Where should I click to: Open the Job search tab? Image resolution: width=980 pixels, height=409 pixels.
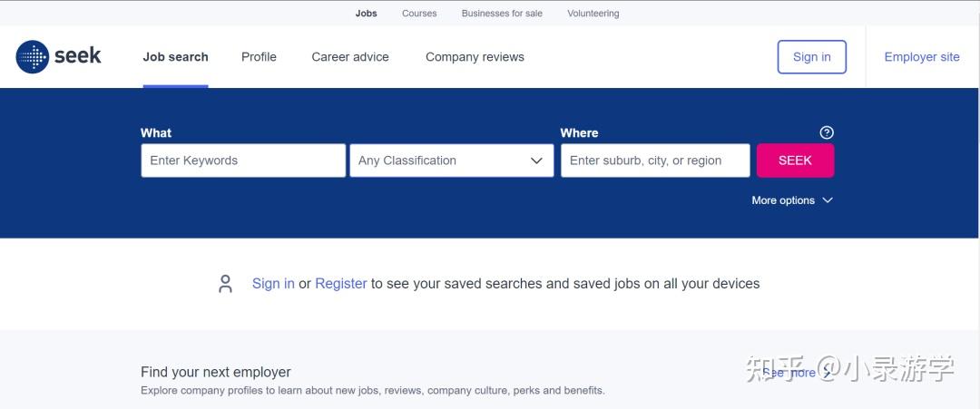(175, 56)
